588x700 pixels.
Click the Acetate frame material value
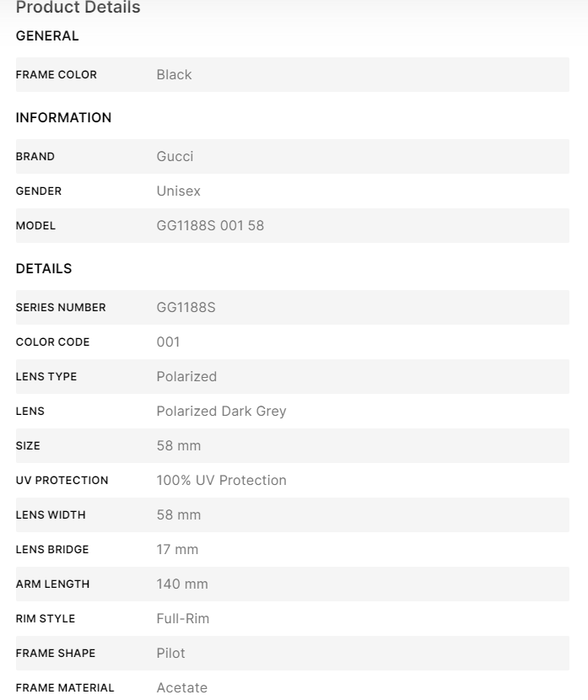(181, 688)
